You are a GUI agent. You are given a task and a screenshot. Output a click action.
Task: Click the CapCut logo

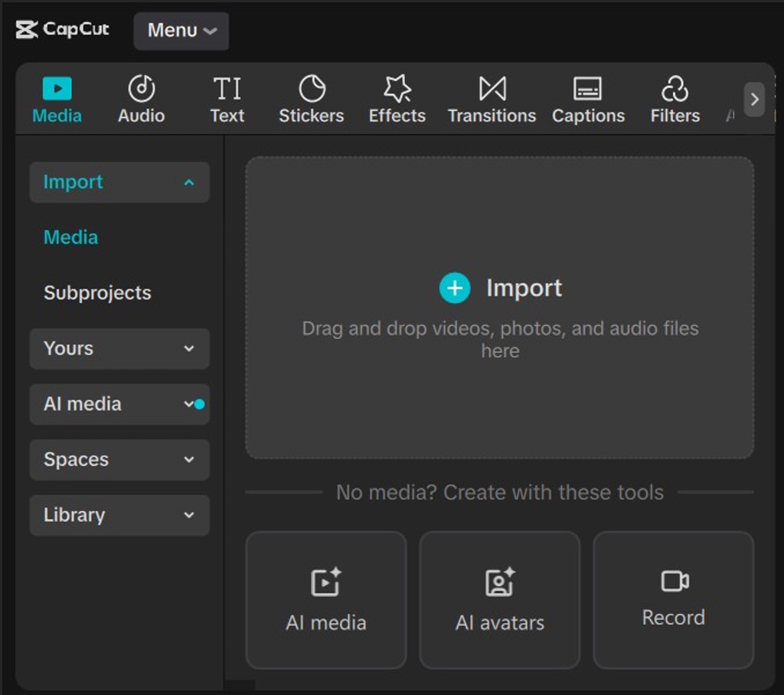click(x=64, y=30)
